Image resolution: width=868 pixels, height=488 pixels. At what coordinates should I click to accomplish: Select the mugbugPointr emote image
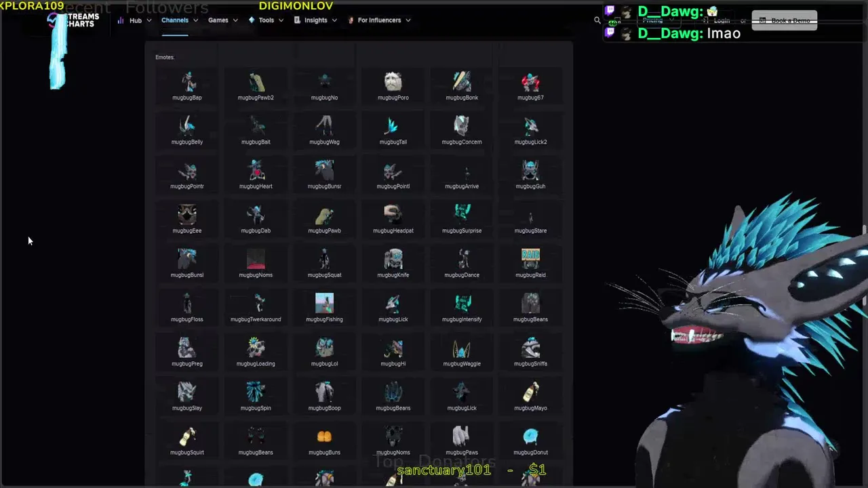click(x=187, y=171)
